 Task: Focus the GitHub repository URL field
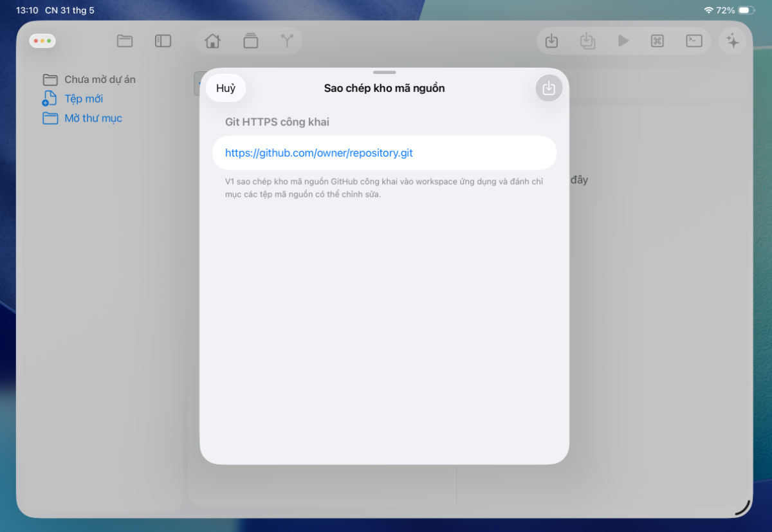click(x=384, y=153)
